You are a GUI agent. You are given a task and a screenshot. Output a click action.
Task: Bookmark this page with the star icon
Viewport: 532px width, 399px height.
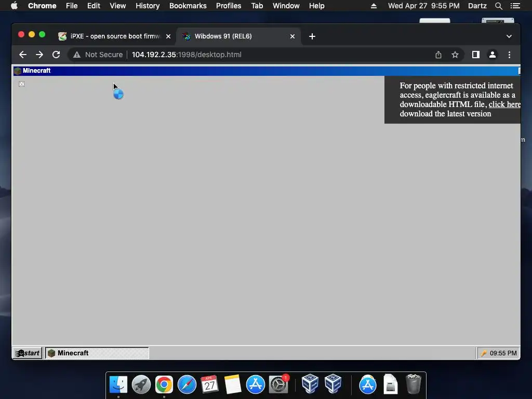455,55
